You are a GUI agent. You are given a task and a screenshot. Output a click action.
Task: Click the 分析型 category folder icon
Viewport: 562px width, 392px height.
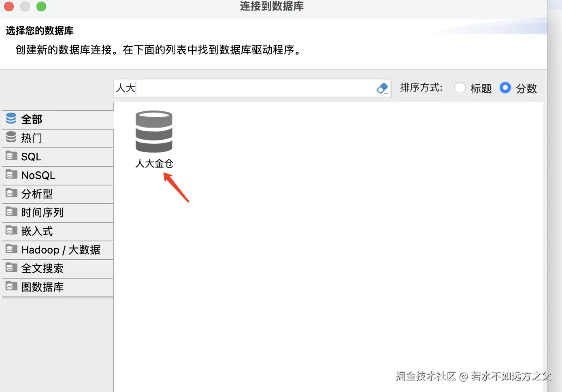[x=11, y=193]
